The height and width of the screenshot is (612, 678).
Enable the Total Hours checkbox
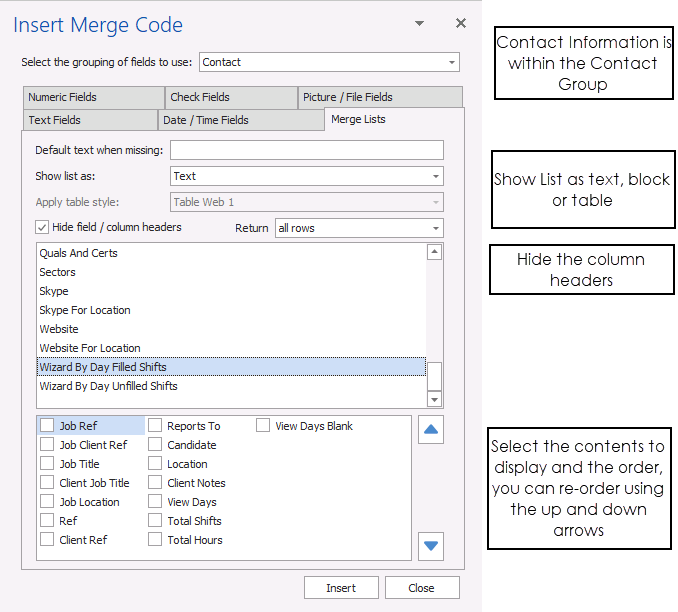tap(155, 540)
